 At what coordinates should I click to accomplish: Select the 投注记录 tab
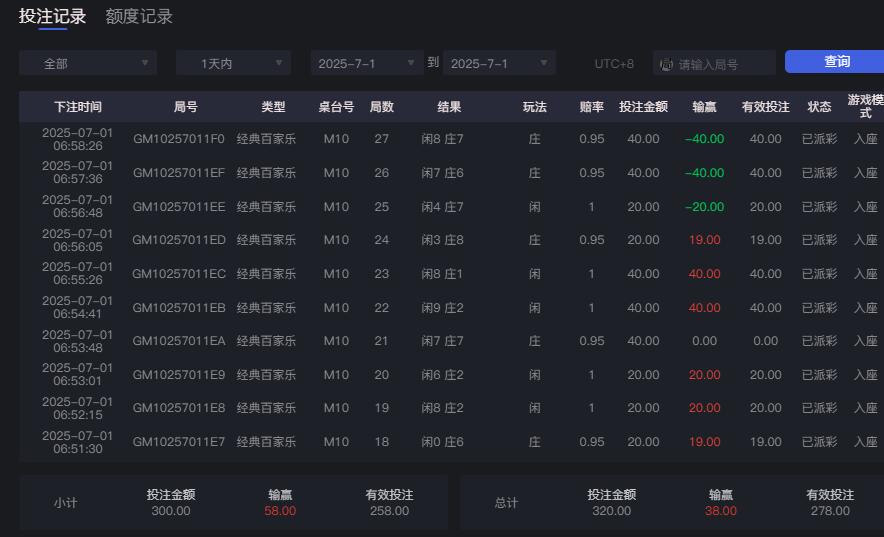52,16
